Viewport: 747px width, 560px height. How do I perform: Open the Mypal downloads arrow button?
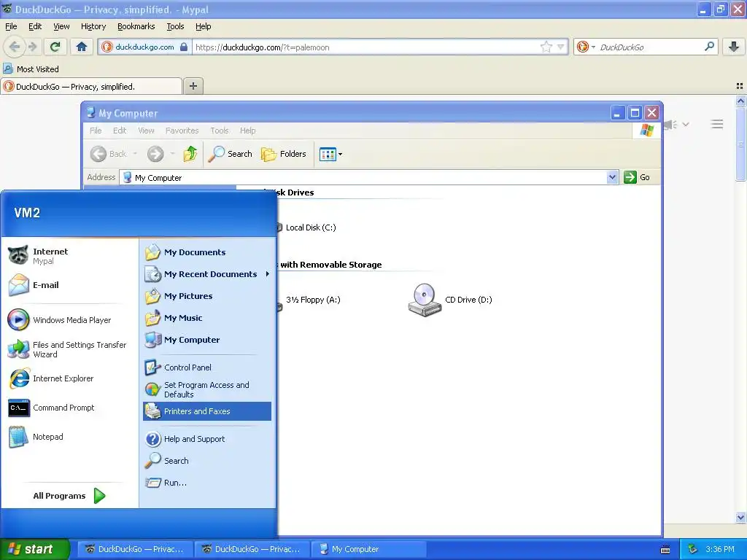734,47
